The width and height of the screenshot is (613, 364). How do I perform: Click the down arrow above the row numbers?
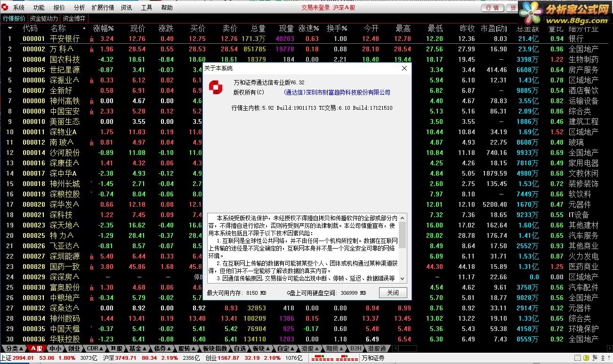[x=10, y=28]
